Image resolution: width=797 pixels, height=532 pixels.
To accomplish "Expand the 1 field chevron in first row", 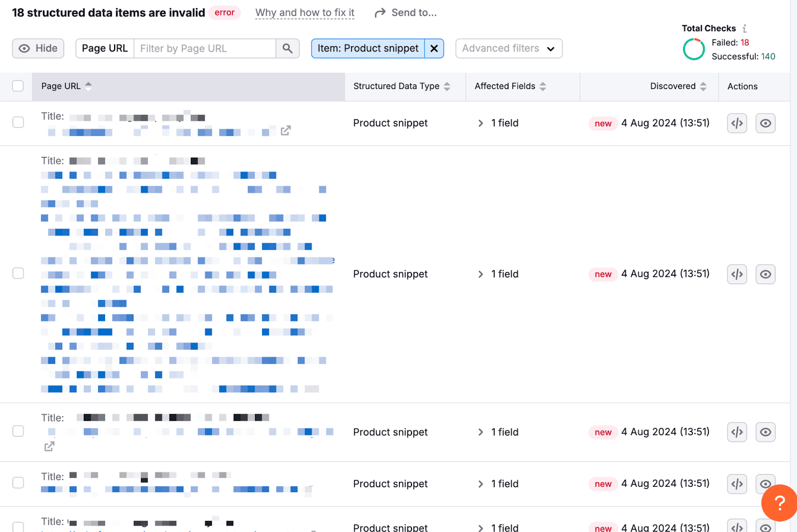I will pos(481,123).
